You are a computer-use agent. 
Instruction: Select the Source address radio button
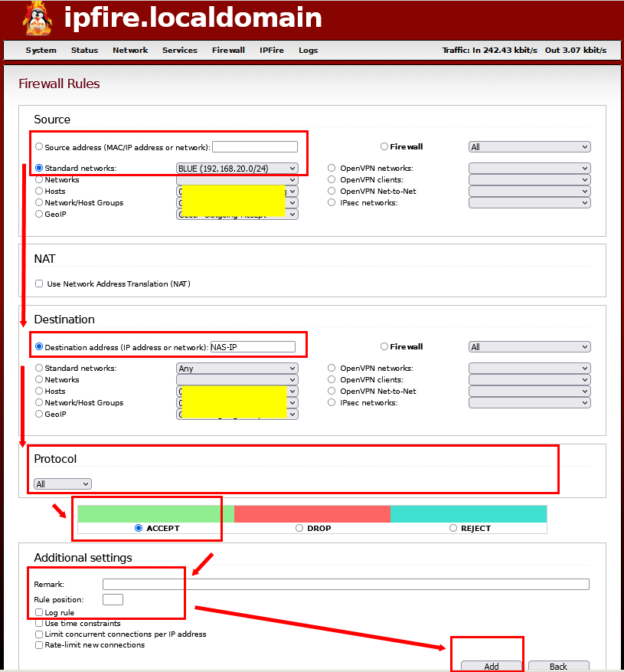click(39, 146)
